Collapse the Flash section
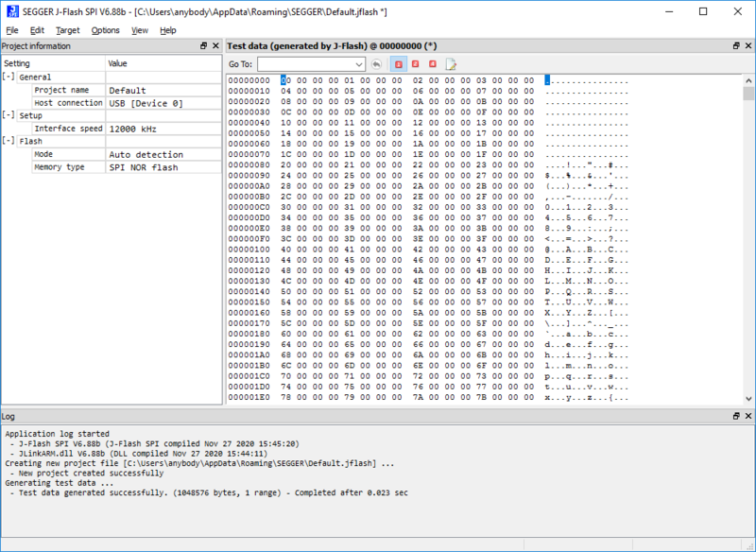 pyautogui.click(x=9, y=141)
